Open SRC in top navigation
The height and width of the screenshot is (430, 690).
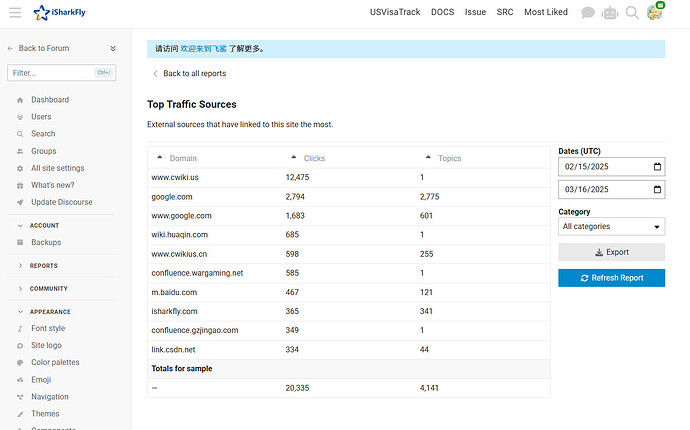[505, 12]
